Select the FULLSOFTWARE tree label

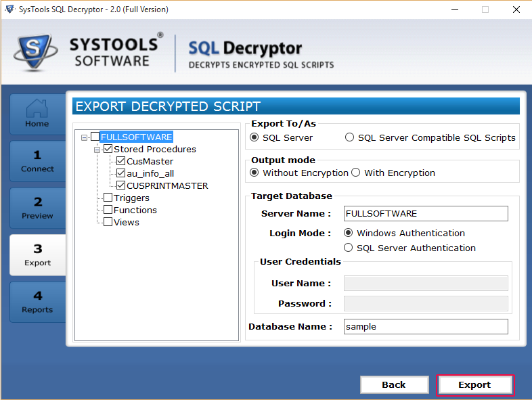tap(137, 137)
